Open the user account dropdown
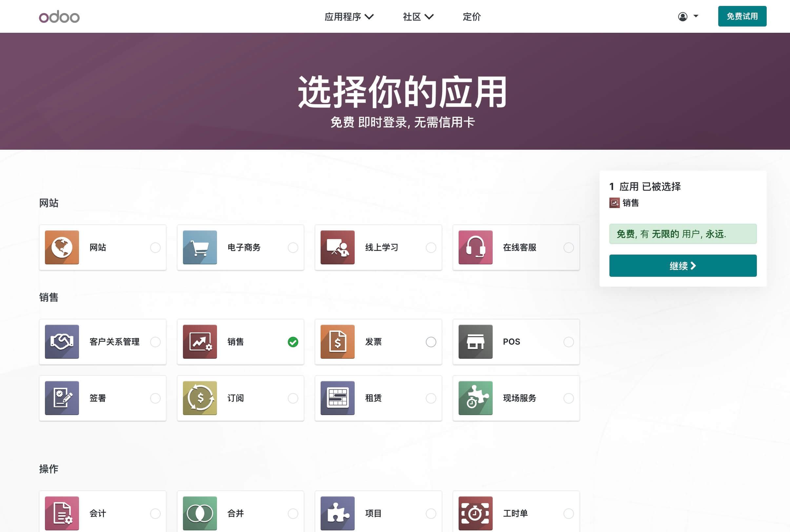Screen dimensions: 790x532 688,16
